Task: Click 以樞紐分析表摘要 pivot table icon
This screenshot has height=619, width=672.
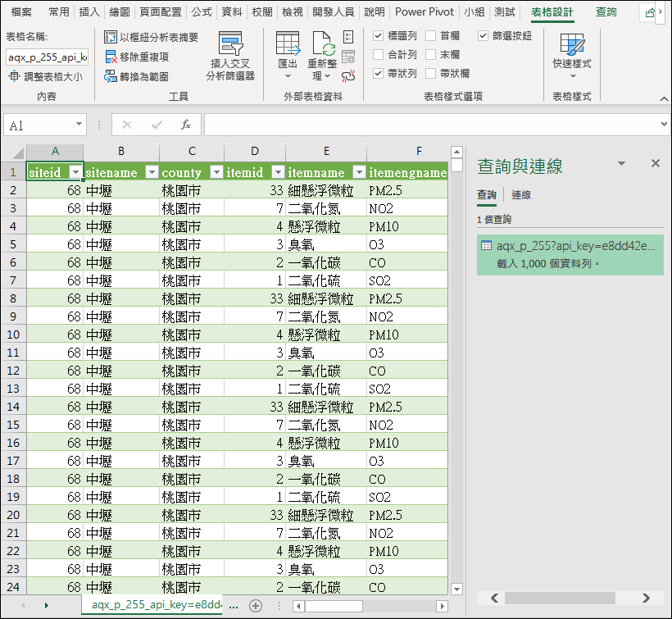Action: pyautogui.click(x=110, y=37)
